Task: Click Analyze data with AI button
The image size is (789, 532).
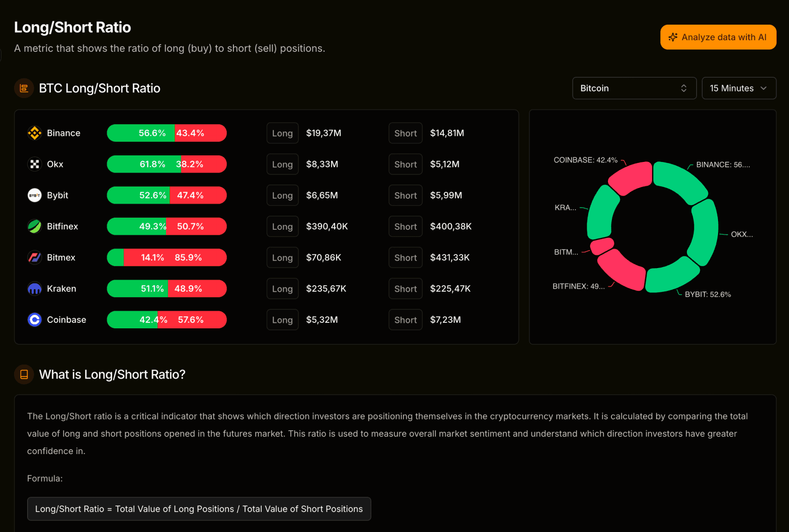Action: click(x=718, y=37)
